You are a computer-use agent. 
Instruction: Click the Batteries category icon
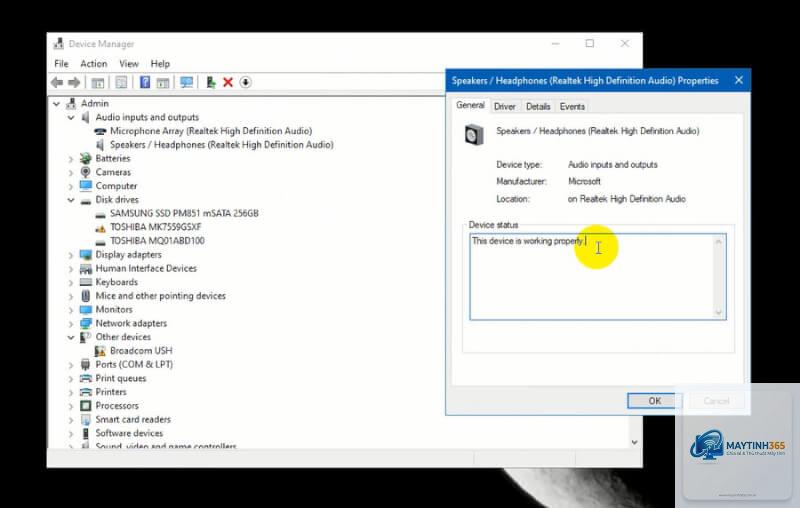[x=86, y=158]
